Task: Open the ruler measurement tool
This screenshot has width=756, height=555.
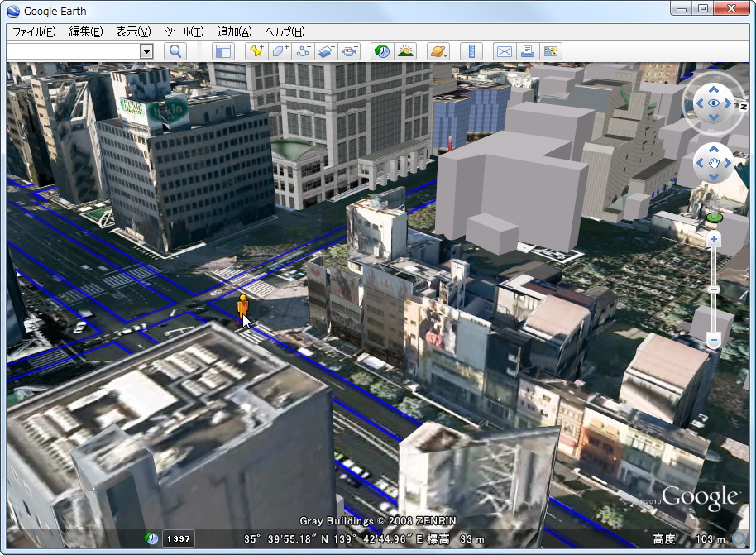Action: 471,50
